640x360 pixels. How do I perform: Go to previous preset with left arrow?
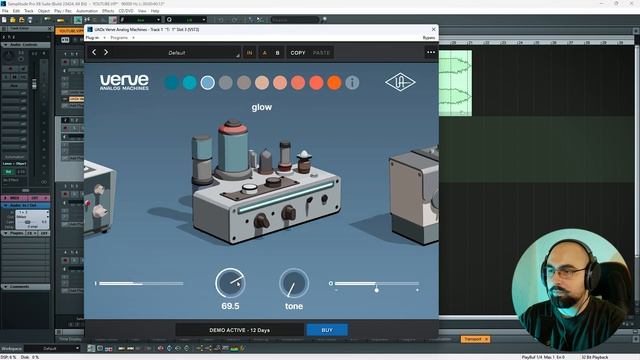click(x=94, y=52)
